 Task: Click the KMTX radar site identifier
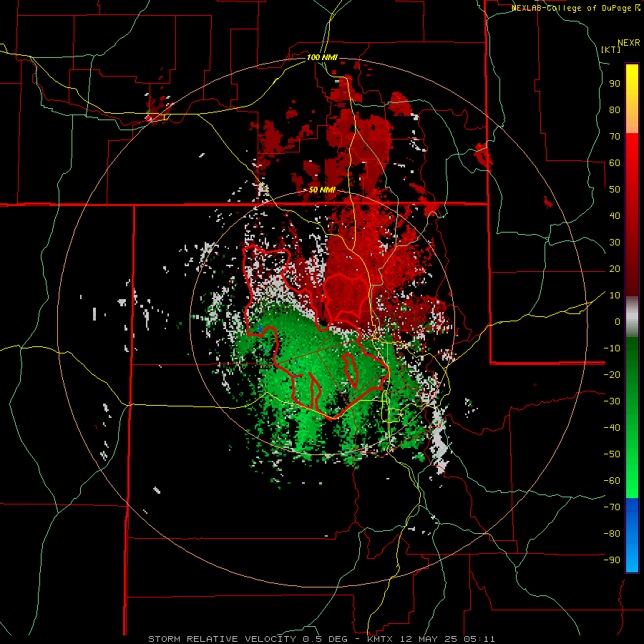click(x=381, y=639)
